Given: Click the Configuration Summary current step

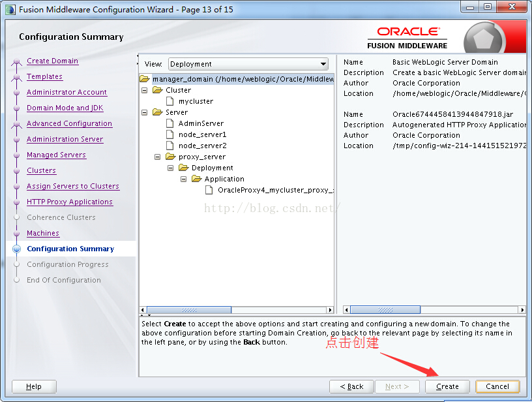Looking at the screenshot, I should click(70, 249).
